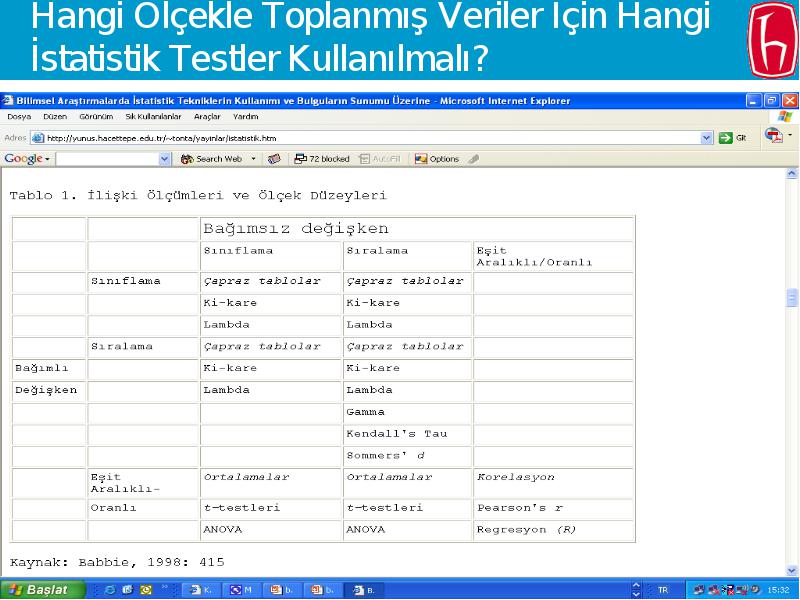Click the 'Pearson's r' table cell
The width and height of the screenshot is (800, 600).
coord(553,508)
